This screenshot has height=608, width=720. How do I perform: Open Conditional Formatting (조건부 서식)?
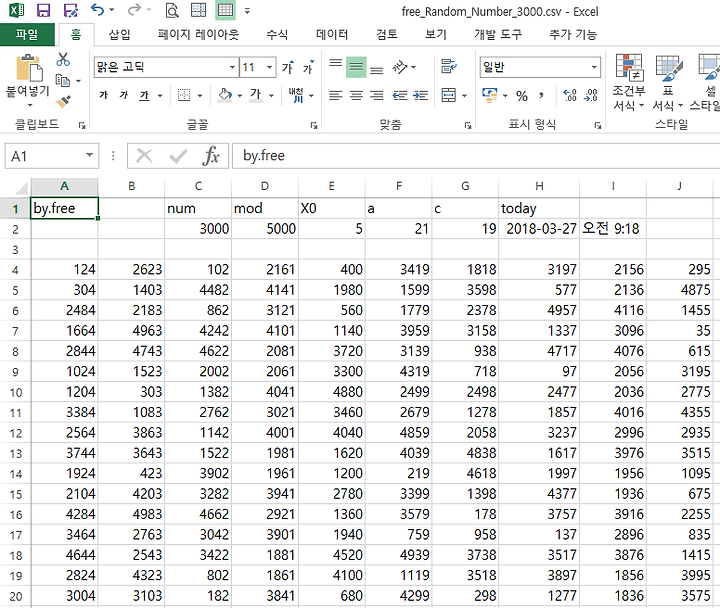629,83
